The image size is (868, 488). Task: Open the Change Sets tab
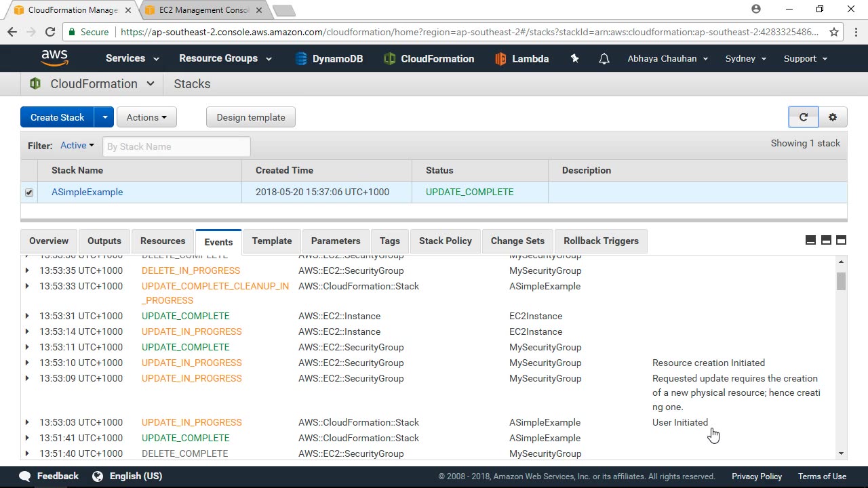pyautogui.click(x=517, y=241)
